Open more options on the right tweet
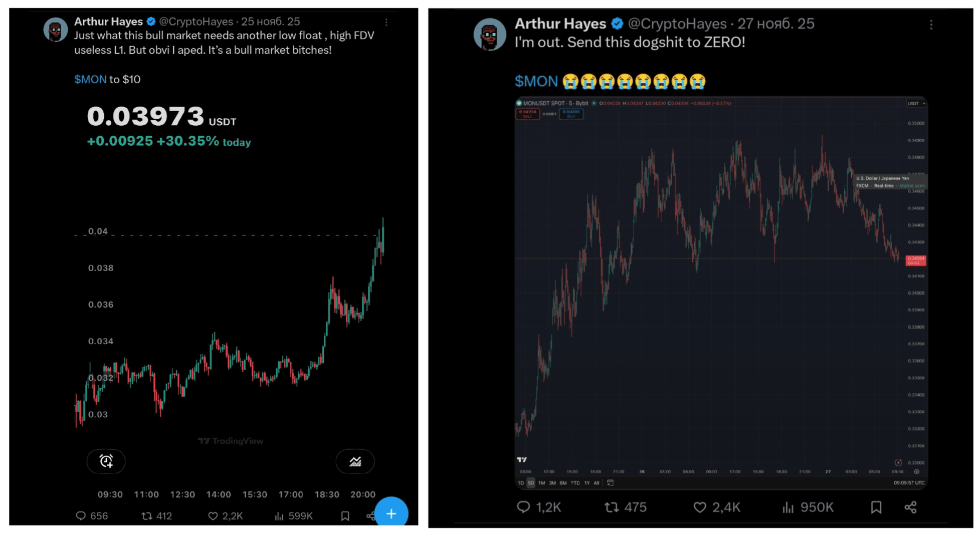This screenshot has height=536, width=980. [x=931, y=25]
